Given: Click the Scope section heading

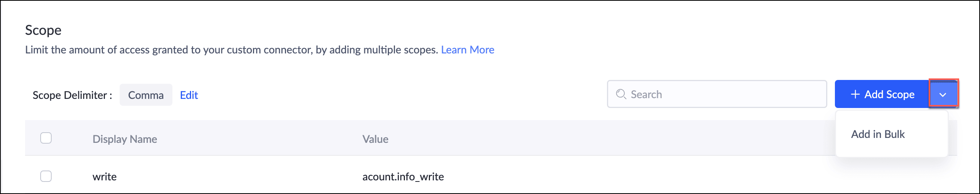Looking at the screenshot, I should point(43,30).
